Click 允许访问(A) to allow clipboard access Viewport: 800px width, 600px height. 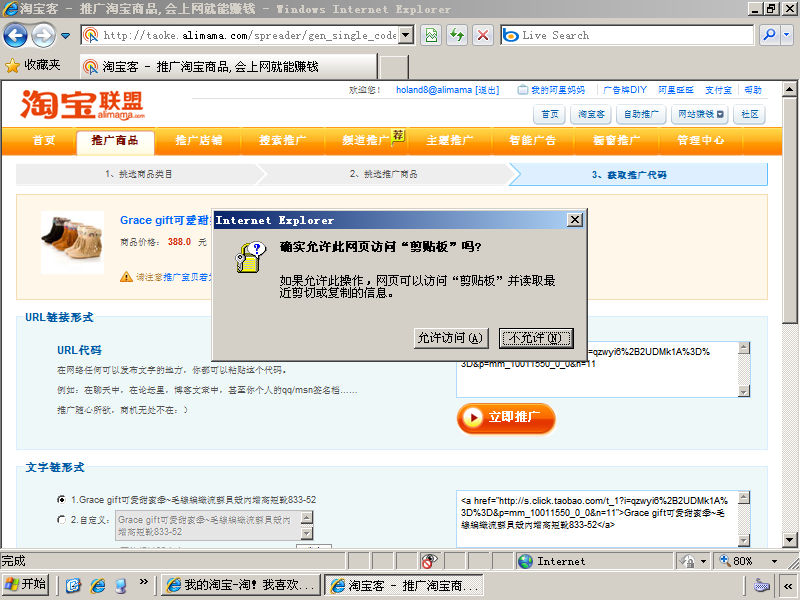tap(451, 338)
